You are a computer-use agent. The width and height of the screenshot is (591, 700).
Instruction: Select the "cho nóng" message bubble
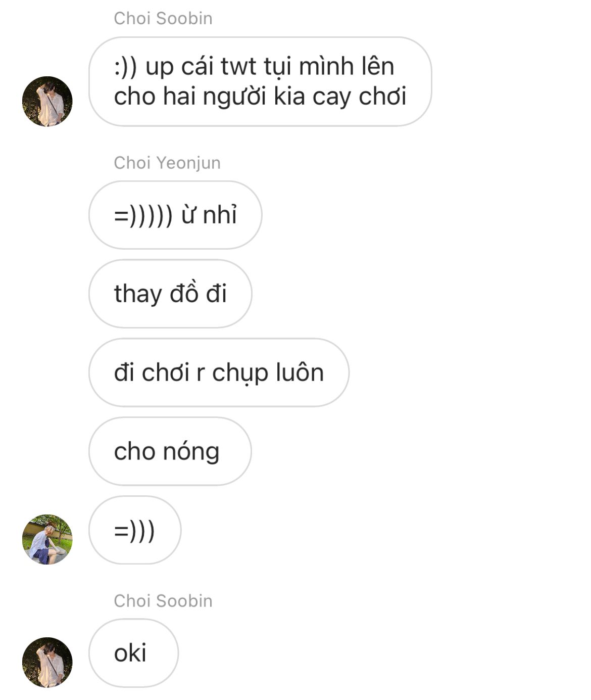170,451
